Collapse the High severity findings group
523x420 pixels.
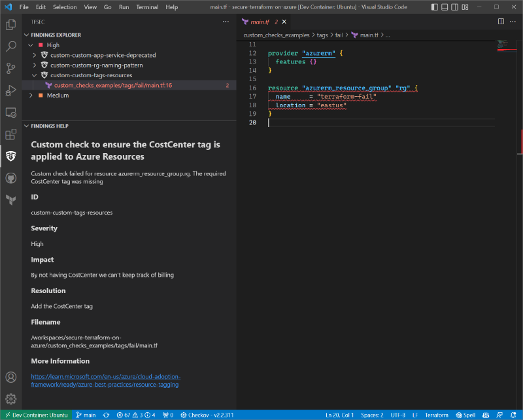[x=31, y=45]
